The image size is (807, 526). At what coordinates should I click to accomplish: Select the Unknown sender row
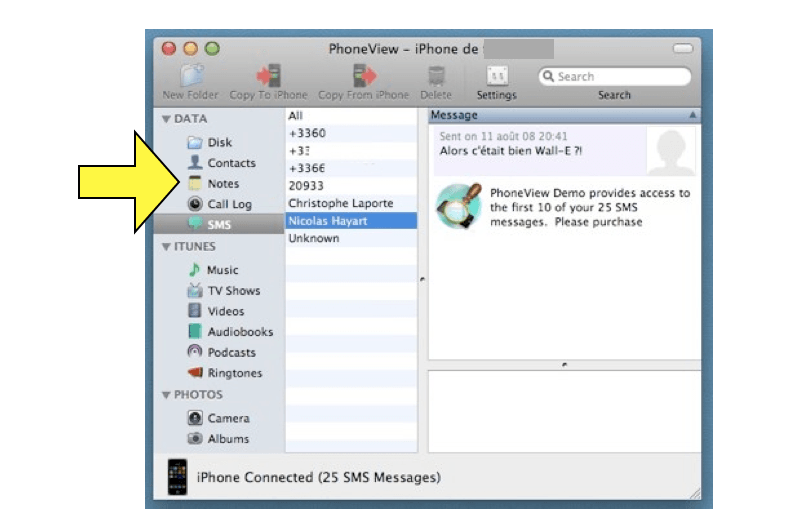pyautogui.click(x=351, y=238)
